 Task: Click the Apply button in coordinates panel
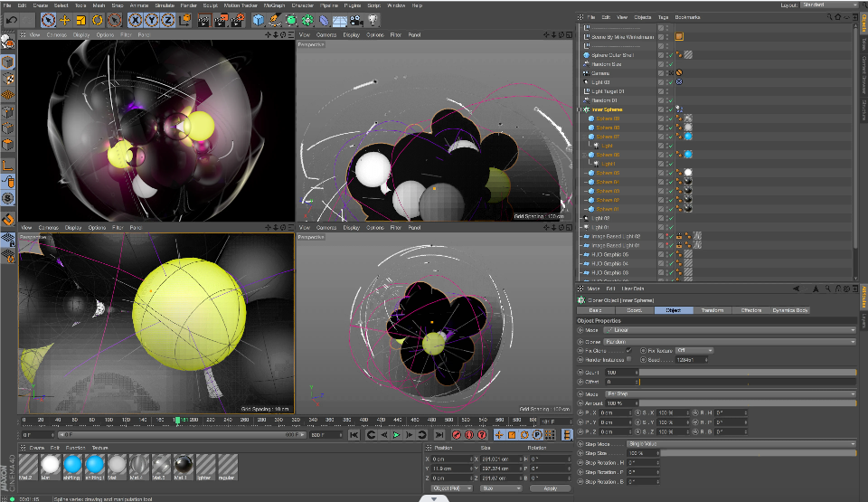pos(550,488)
